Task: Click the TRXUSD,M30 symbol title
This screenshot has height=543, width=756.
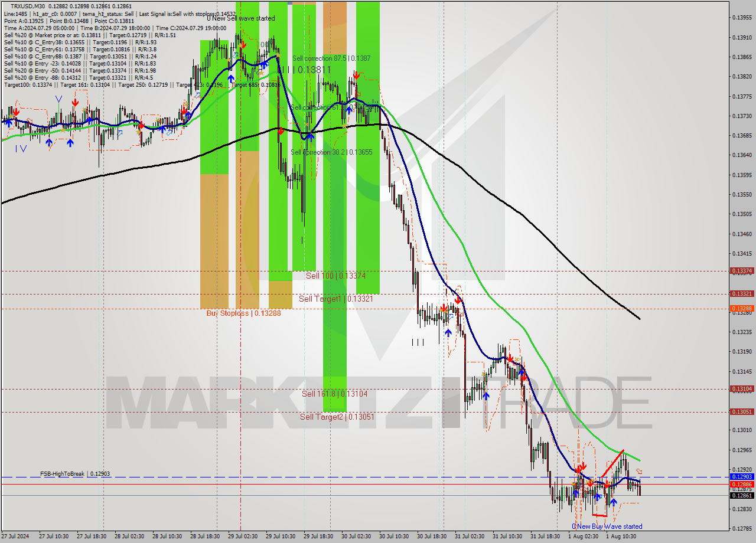Action: coord(27,5)
